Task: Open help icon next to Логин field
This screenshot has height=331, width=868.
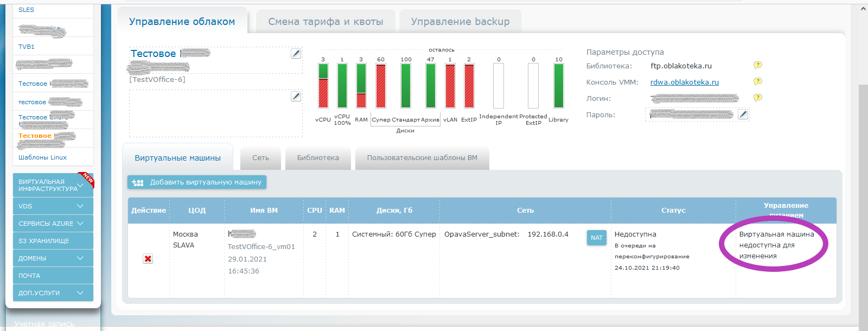Action: click(x=758, y=98)
